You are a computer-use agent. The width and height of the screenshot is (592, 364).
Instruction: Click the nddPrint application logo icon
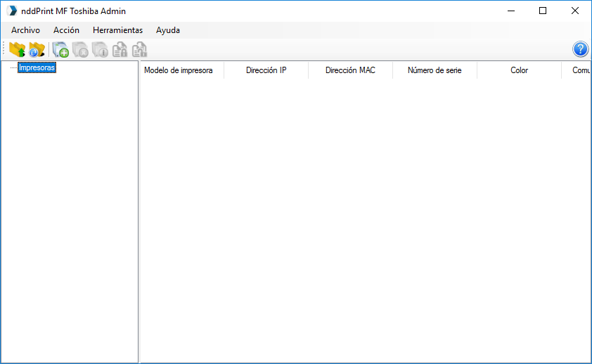(x=12, y=11)
